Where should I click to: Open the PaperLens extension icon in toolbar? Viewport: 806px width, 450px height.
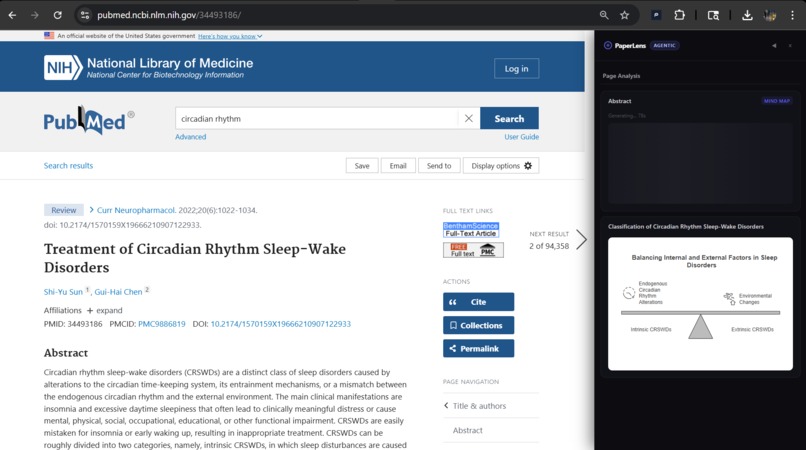coord(656,15)
